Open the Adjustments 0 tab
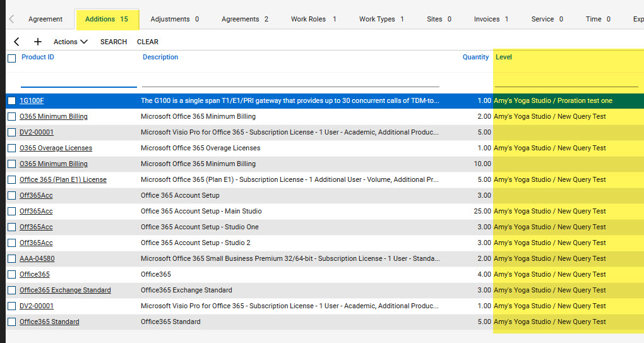Image resolution: width=644 pixels, height=343 pixels. coord(174,19)
